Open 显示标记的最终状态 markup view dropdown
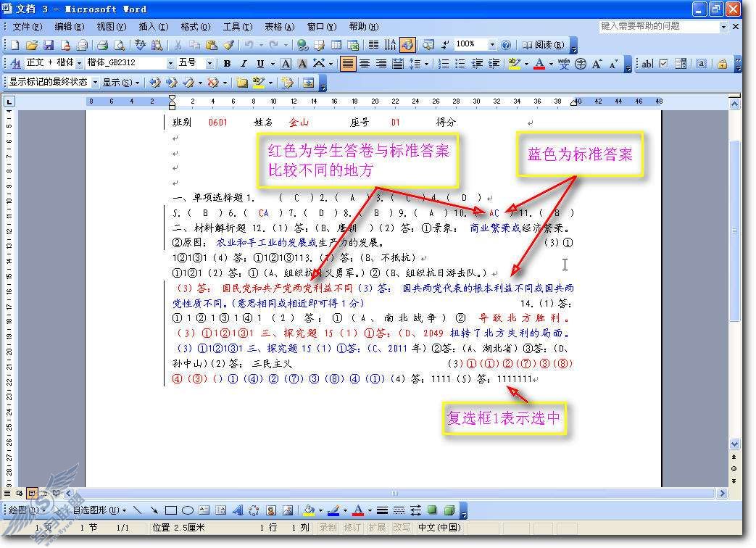The image size is (756, 548). pyautogui.click(x=94, y=83)
